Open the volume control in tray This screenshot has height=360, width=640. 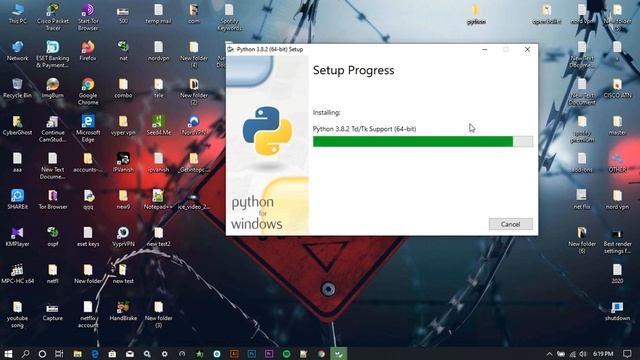click(583, 354)
